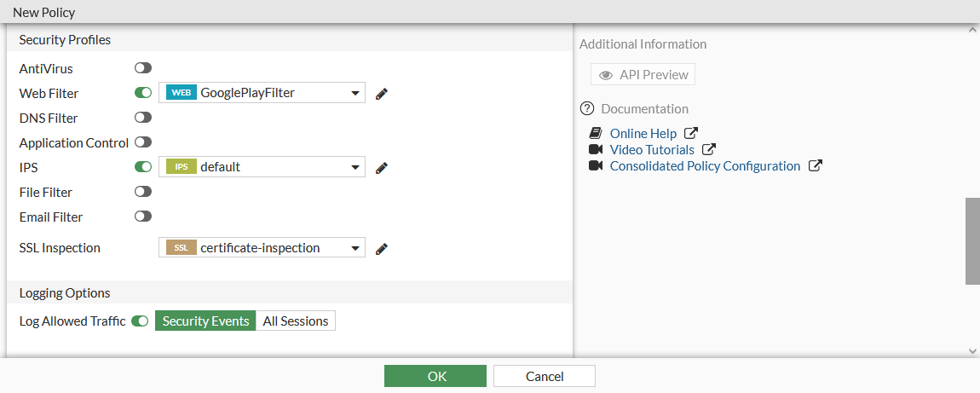The height and width of the screenshot is (393, 980).
Task: Open the Web Filter profile dropdown
Action: tap(355, 93)
